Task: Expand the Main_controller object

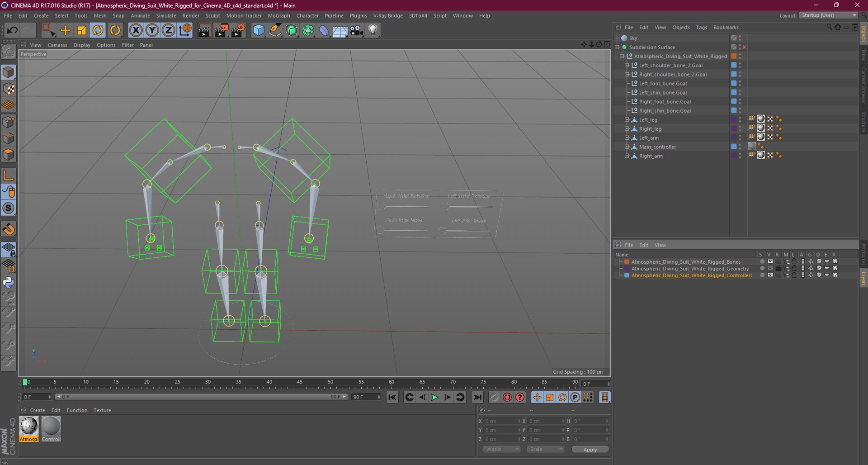Action: click(x=627, y=147)
